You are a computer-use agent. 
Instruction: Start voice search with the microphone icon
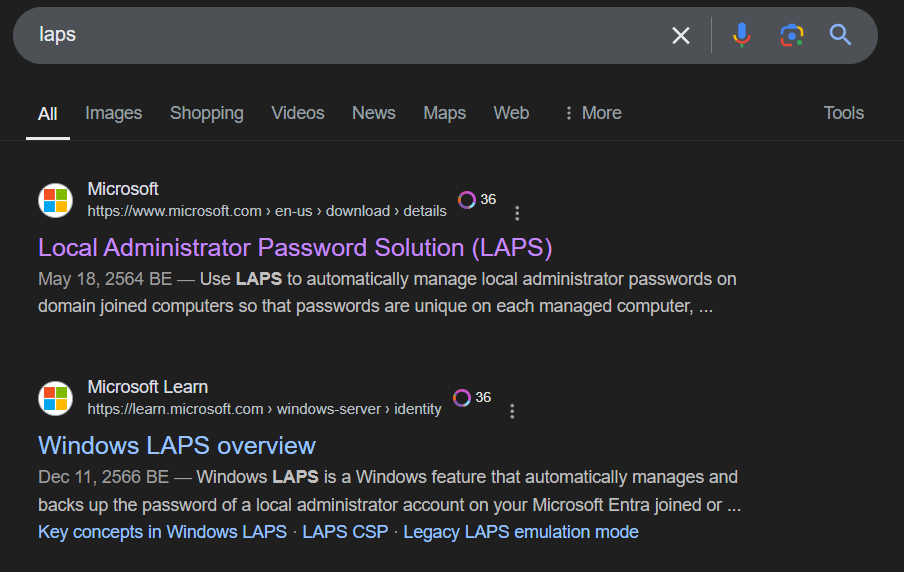742,35
